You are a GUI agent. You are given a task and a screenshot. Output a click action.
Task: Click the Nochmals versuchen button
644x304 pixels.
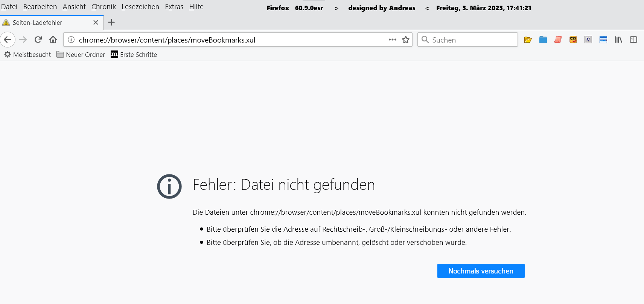tap(481, 271)
